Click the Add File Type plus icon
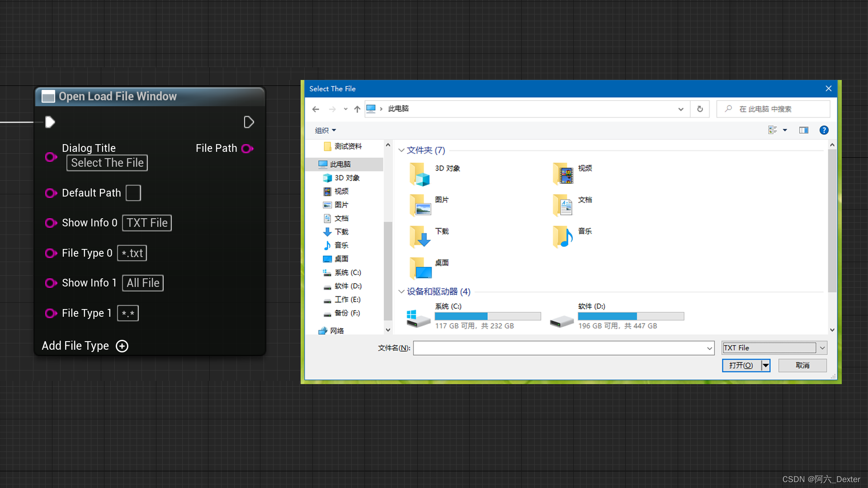Viewport: 868px width, 488px height. 122,346
